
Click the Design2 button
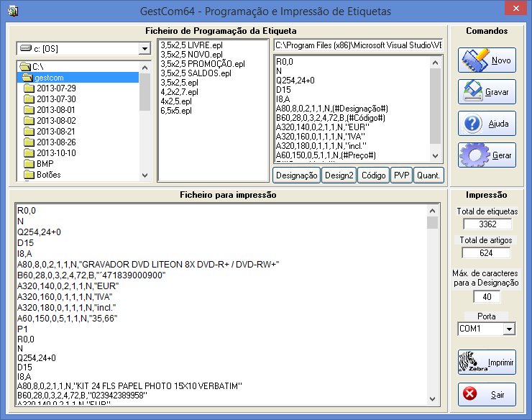pyautogui.click(x=338, y=175)
